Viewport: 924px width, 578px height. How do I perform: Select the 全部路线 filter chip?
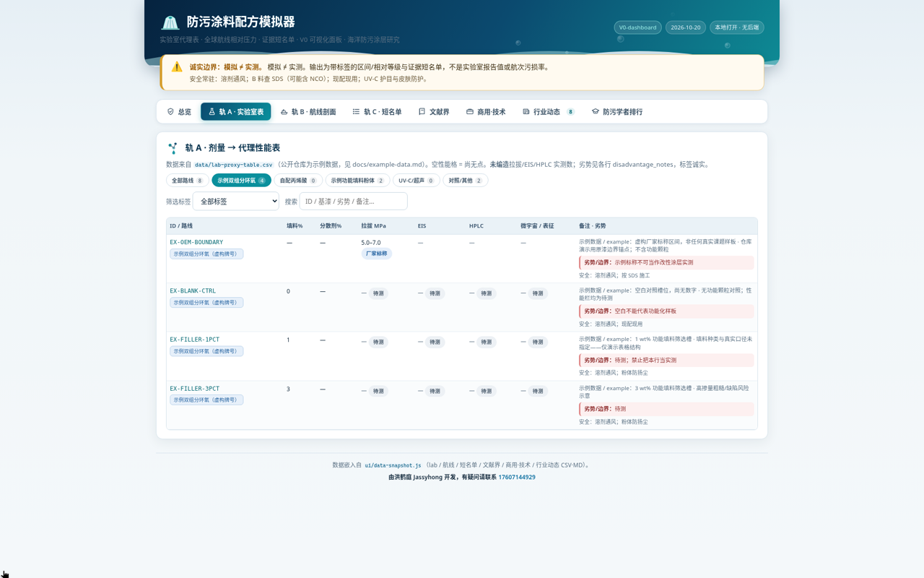tap(188, 181)
